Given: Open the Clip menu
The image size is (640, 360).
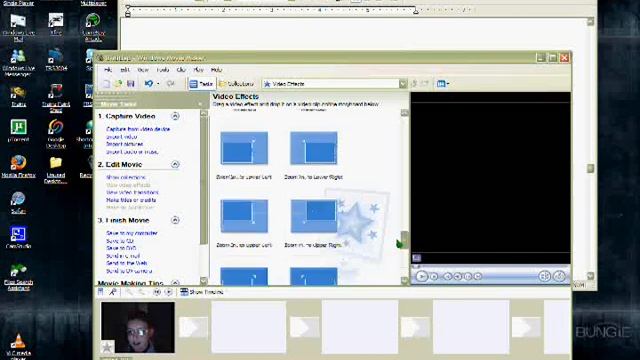Looking at the screenshot, I should pyautogui.click(x=181, y=70).
